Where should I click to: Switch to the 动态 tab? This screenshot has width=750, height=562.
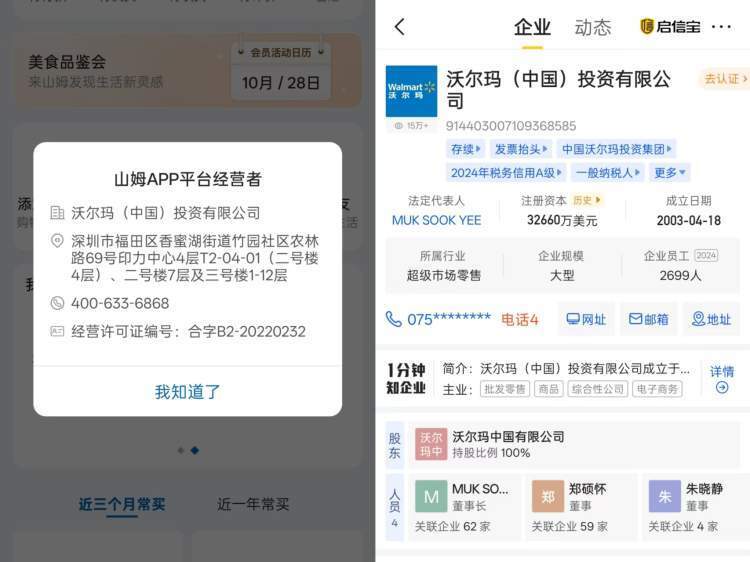click(593, 27)
